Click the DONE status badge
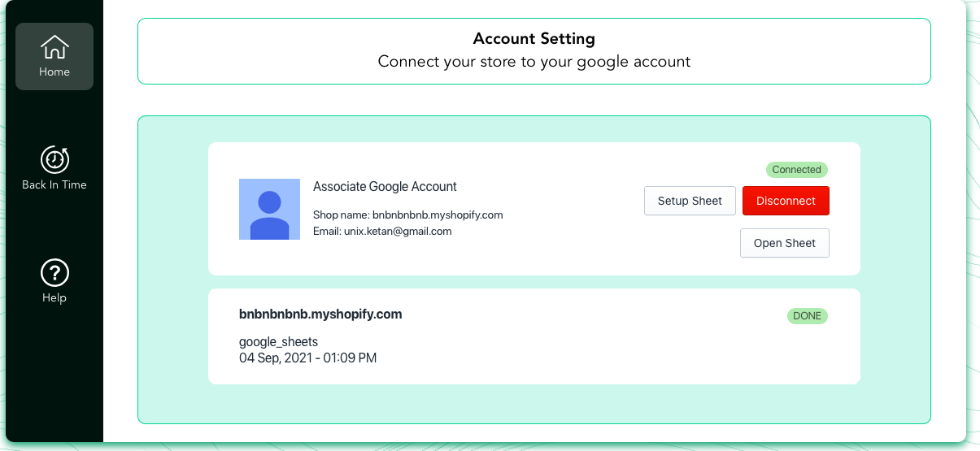 point(807,316)
